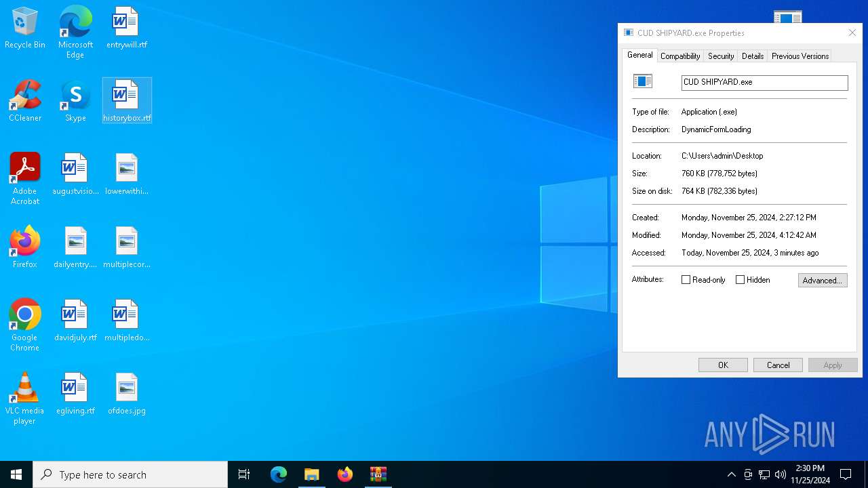This screenshot has height=488, width=868.
Task: Open the notification center icon
Action: [x=846, y=474]
